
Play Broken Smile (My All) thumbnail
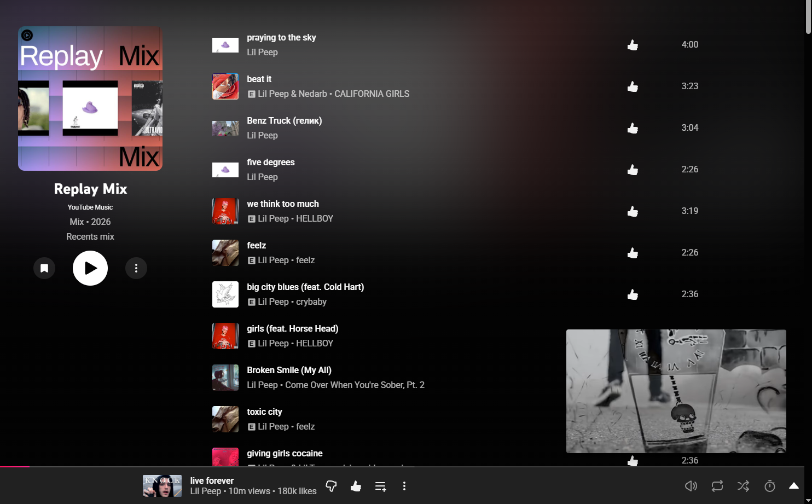point(225,378)
